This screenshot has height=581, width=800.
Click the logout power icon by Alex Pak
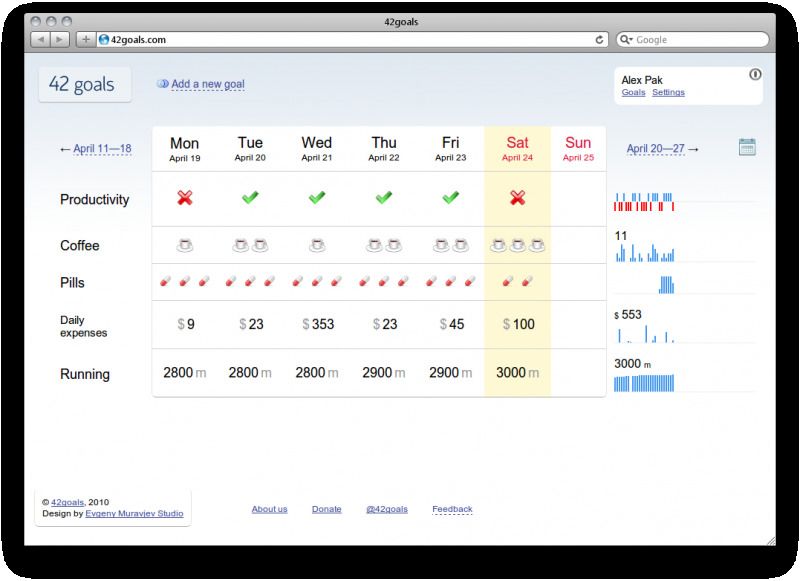tap(755, 75)
